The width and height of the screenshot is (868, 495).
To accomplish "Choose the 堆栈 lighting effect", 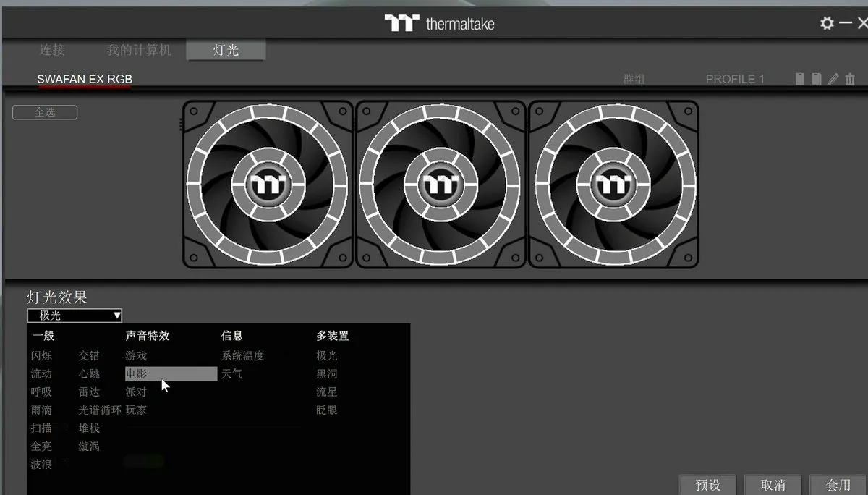I will [x=89, y=428].
